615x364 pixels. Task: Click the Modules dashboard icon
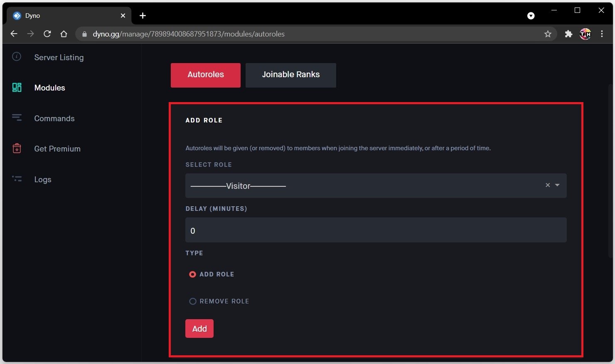point(17,88)
